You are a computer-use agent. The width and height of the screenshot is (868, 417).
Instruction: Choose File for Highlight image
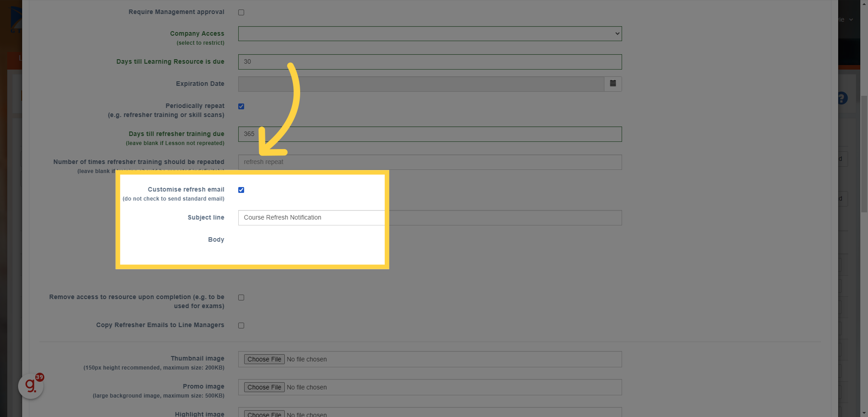coord(264,414)
